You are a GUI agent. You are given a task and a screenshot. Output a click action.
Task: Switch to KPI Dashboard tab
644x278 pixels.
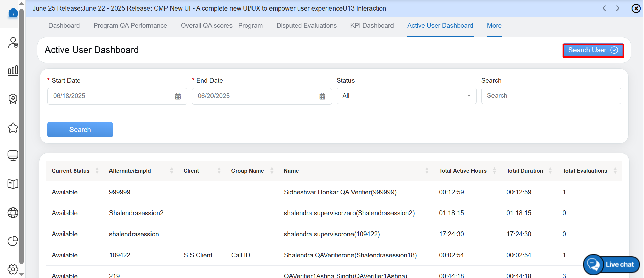click(x=372, y=26)
